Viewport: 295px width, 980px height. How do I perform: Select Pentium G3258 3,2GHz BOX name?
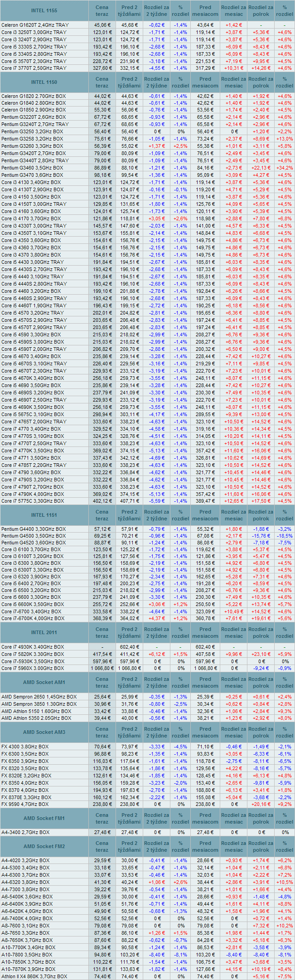tap(32, 139)
